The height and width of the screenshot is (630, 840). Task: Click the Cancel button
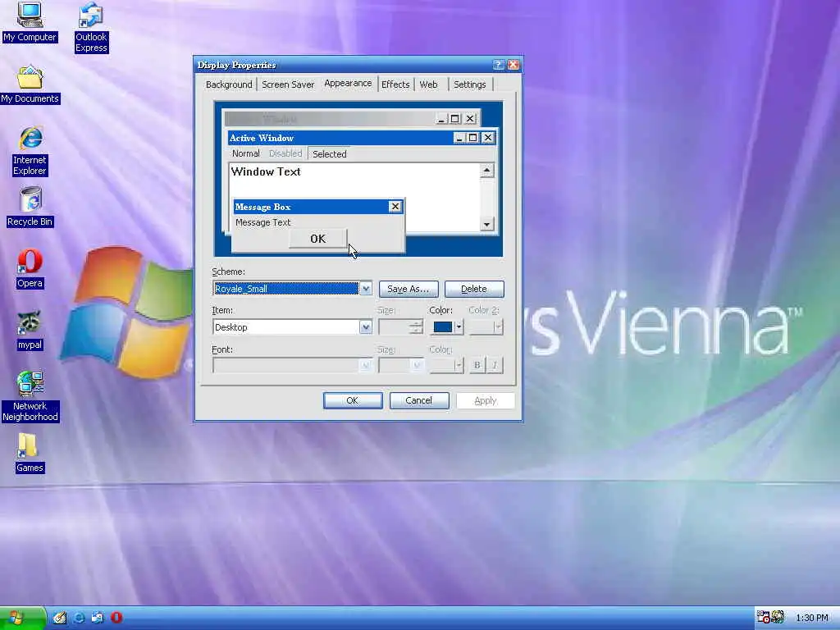[x=419, y=400]
